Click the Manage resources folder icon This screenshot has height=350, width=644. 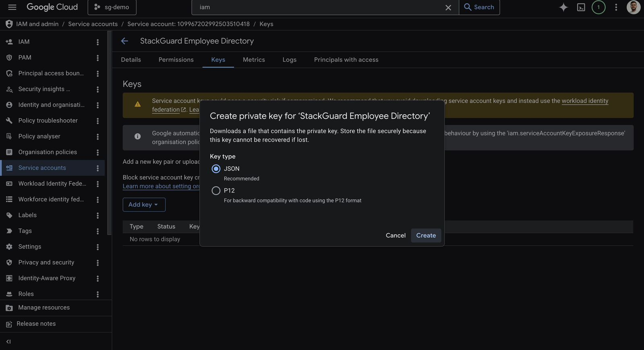point(9,308)
